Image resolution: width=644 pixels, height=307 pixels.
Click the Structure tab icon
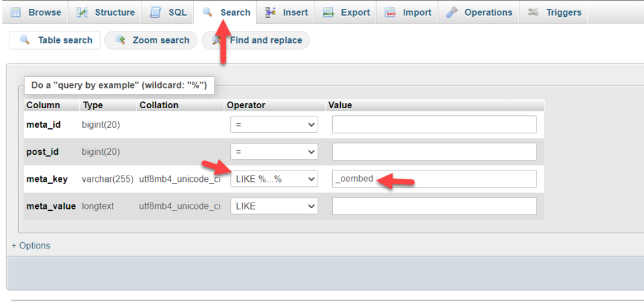click(82, 13)
